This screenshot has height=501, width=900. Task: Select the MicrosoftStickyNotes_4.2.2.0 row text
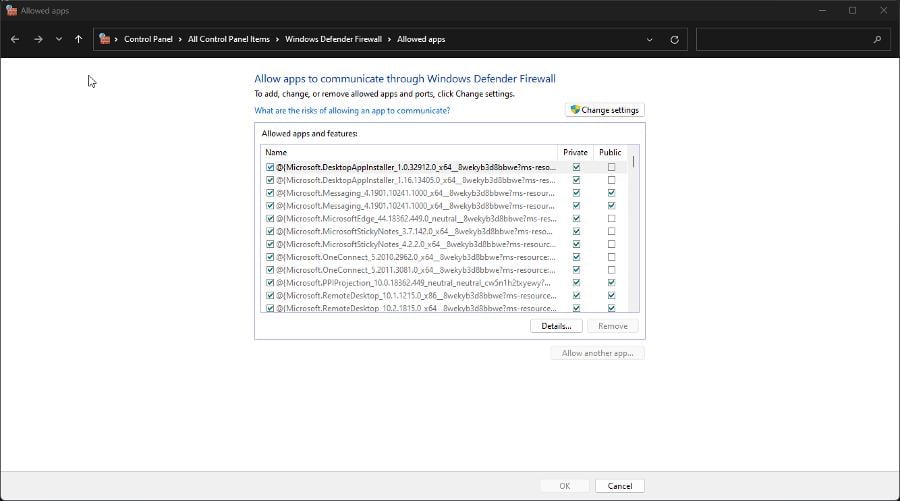click(416, 244)
